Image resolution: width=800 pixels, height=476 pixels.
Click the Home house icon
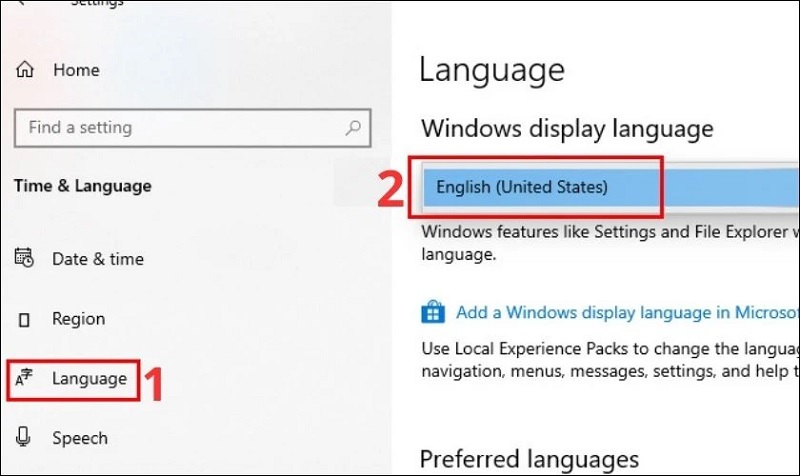pyautogui.click(x=25, y=70)
